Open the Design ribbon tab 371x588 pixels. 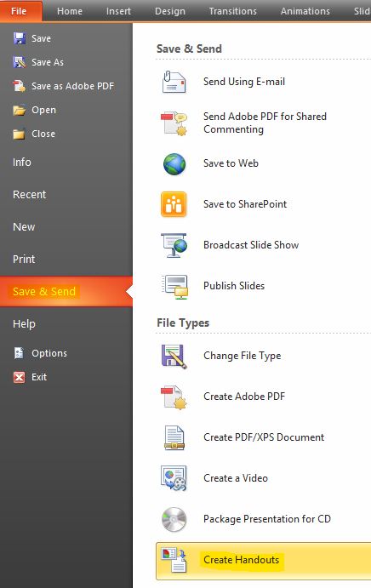(x=170, y=11)
